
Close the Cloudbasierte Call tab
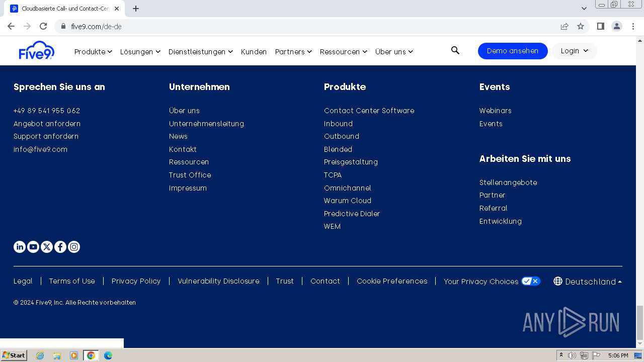pos(117,9)
